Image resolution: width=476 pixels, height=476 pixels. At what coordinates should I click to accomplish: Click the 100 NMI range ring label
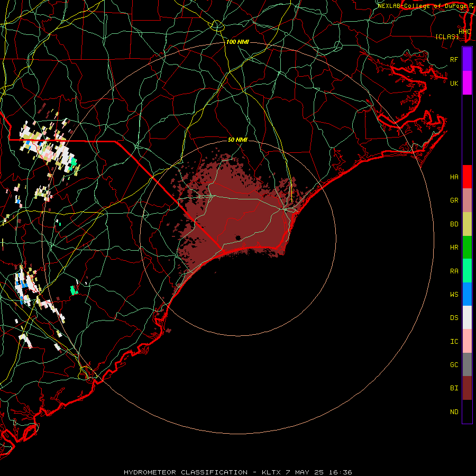(237, 42)
